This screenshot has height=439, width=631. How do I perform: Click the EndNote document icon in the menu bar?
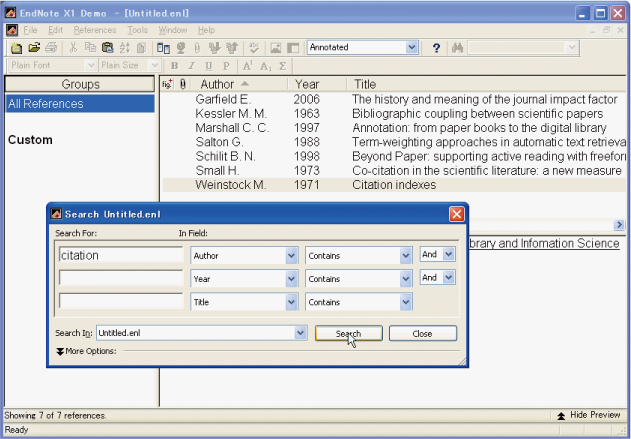click(x=12, y=30)
